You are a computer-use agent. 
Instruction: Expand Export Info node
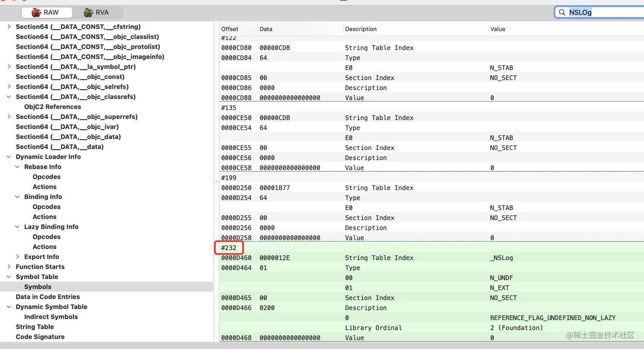17,257
